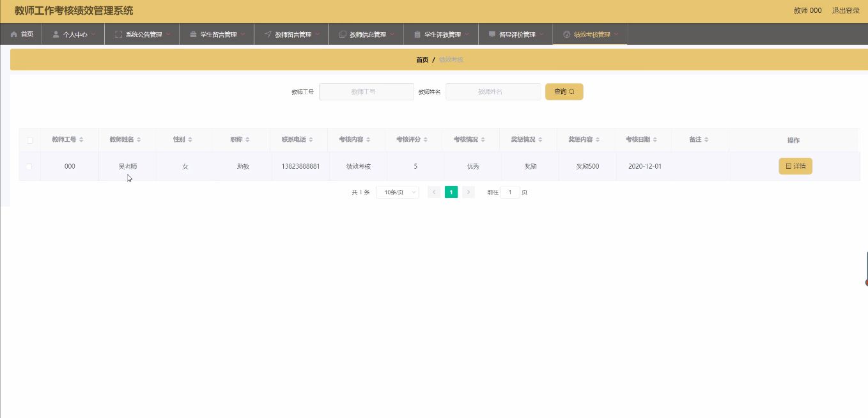Open the 系统公告管理 menu label

point(144,35)
